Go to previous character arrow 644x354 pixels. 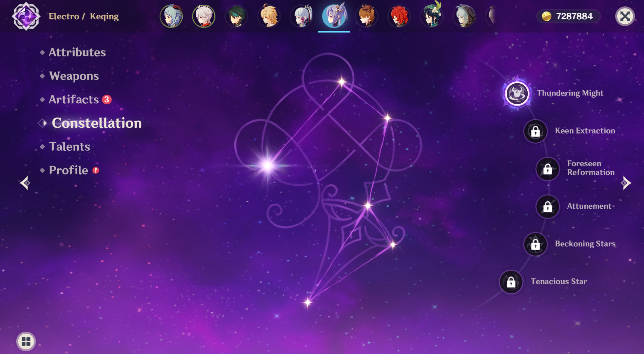[25, 183]
